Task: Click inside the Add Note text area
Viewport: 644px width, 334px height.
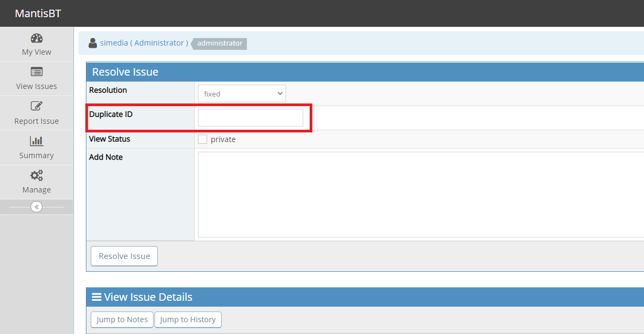Action: [419, 194]
